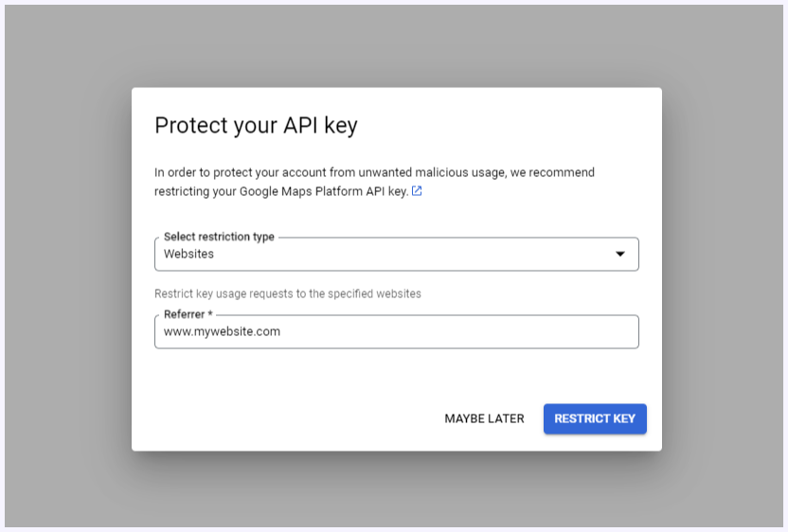788x532 pixels.
Task: Open the external link icon after API key text
Action: (417, 191)
